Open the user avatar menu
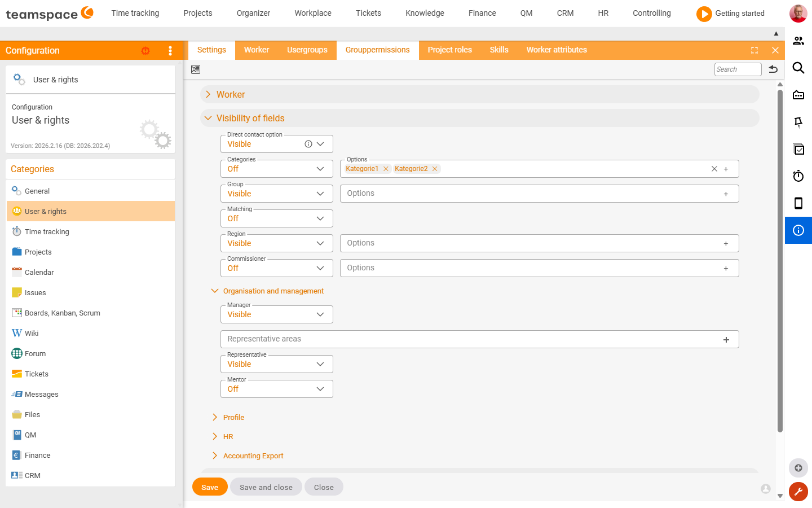The image size is (812, 508). click(798, 13)
